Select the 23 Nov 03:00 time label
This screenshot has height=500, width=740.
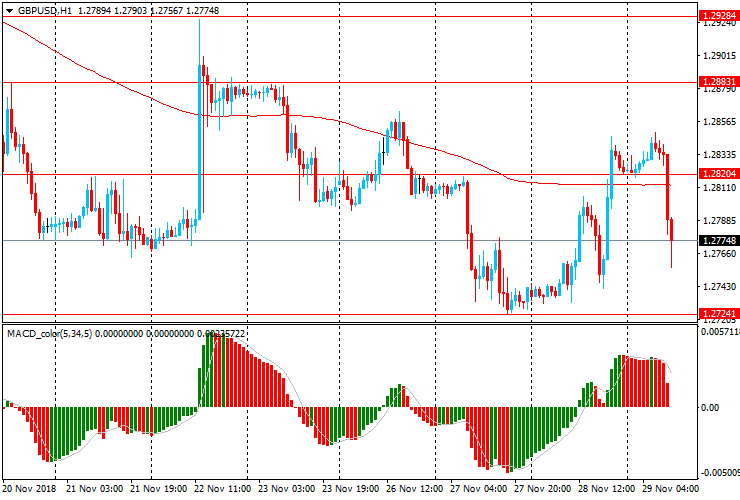click(x=286, y=488)
